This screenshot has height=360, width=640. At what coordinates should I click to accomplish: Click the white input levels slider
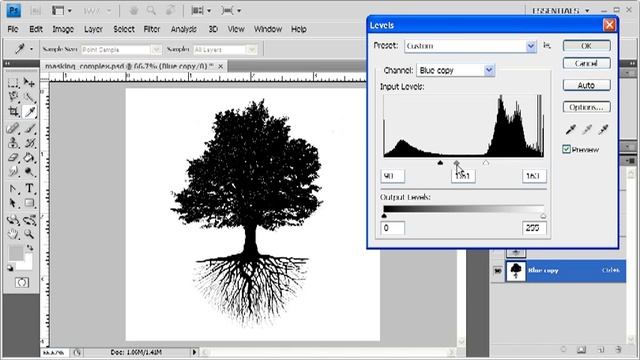coord(486,162)
